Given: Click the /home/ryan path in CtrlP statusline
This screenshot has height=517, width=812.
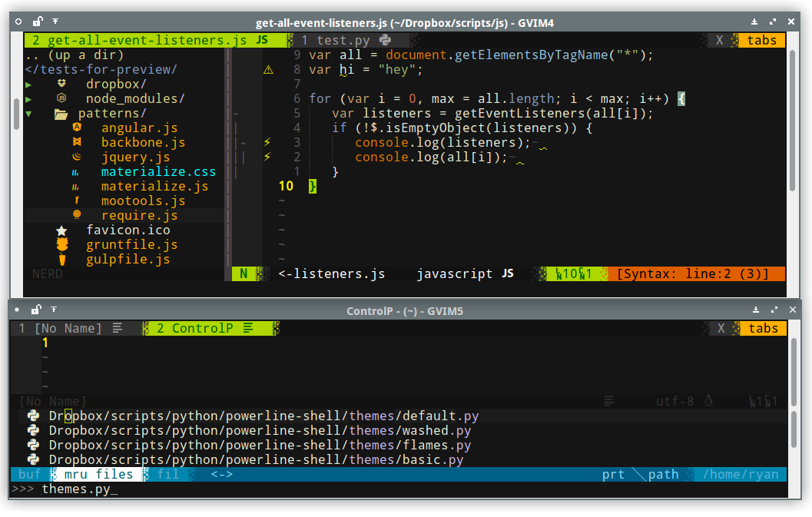Looking at the screenshot, I should point(741,474).
